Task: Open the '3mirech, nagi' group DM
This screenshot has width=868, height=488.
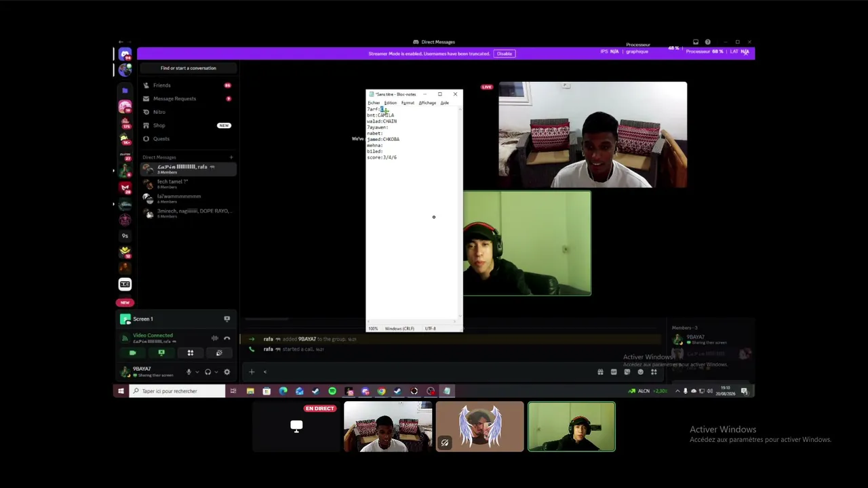Action: 188,213
